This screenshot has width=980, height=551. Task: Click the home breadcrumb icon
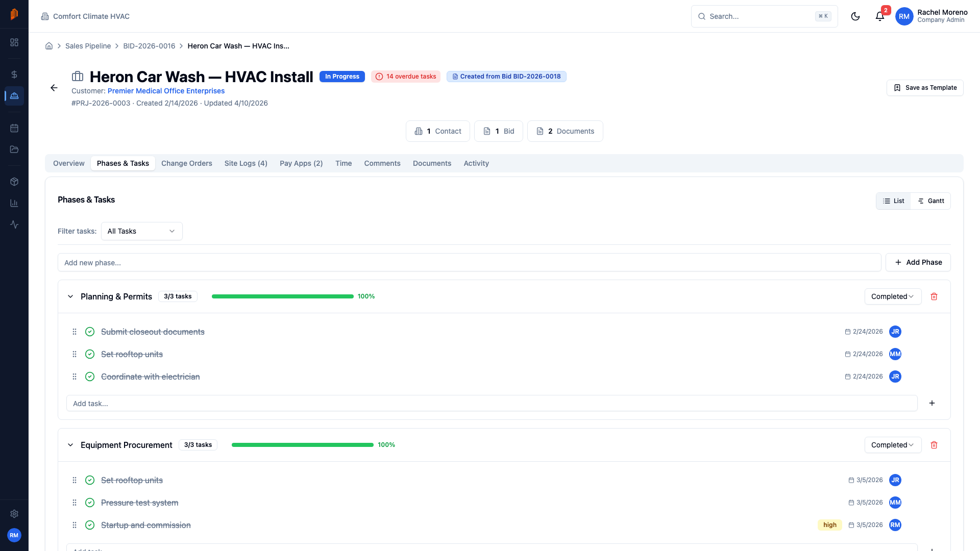click(49, 46)
